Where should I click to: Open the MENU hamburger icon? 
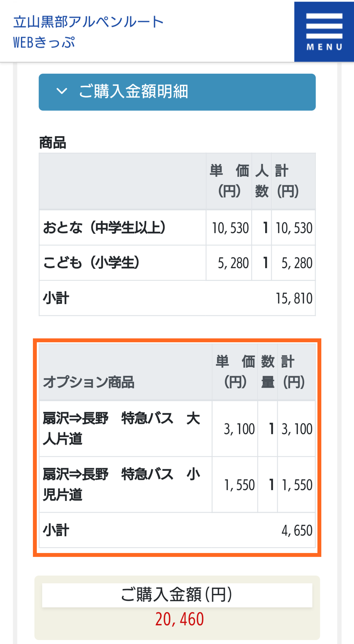click(x=324, y=32)
